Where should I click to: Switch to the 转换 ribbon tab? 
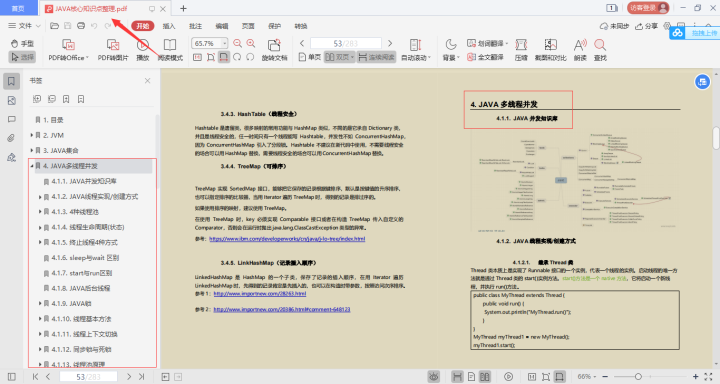point(301,26)
